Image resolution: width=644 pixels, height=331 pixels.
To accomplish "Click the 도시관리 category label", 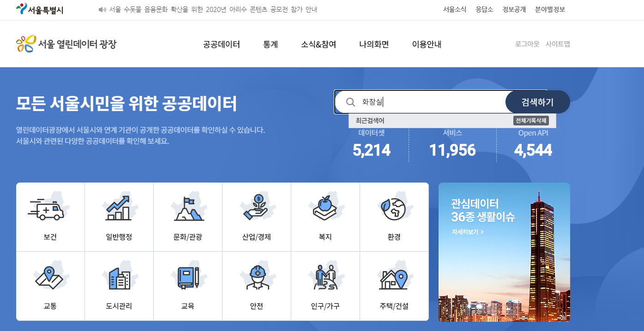I will point(119,306).
